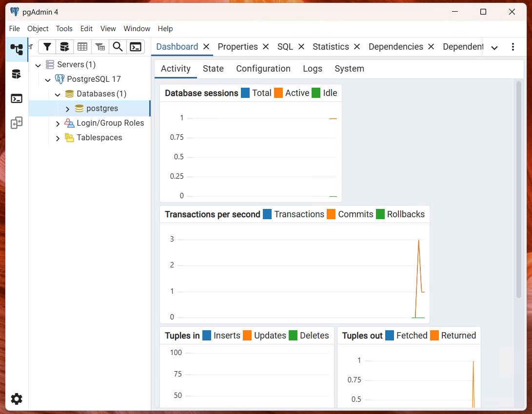The height and width of the screenshot is (414, 532).
Task: Select the PostgreSQL 17 server row
Action: tap(90, 79)
